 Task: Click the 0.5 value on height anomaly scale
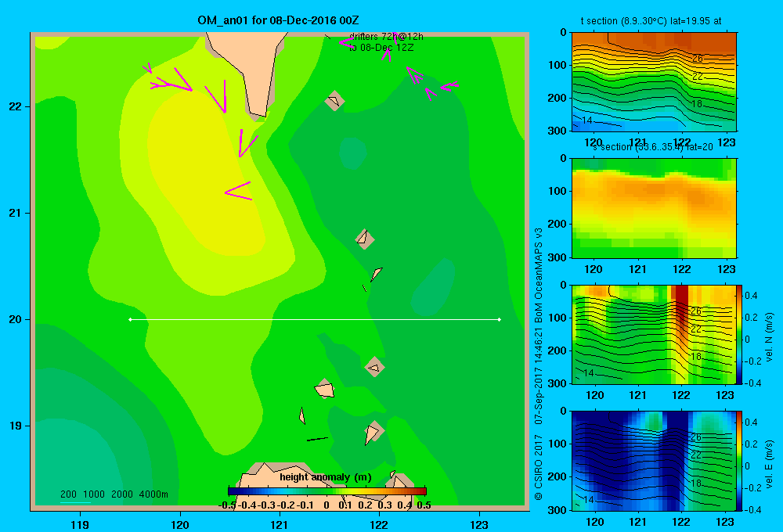424,505
